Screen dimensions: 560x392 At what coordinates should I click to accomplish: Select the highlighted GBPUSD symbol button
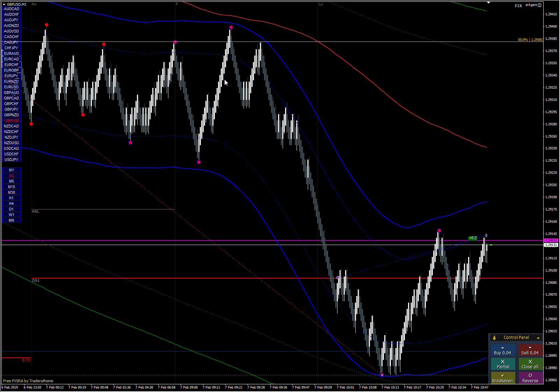12,120
